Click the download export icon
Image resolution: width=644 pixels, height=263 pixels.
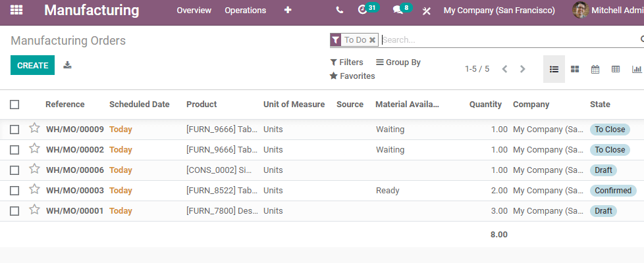67,65
